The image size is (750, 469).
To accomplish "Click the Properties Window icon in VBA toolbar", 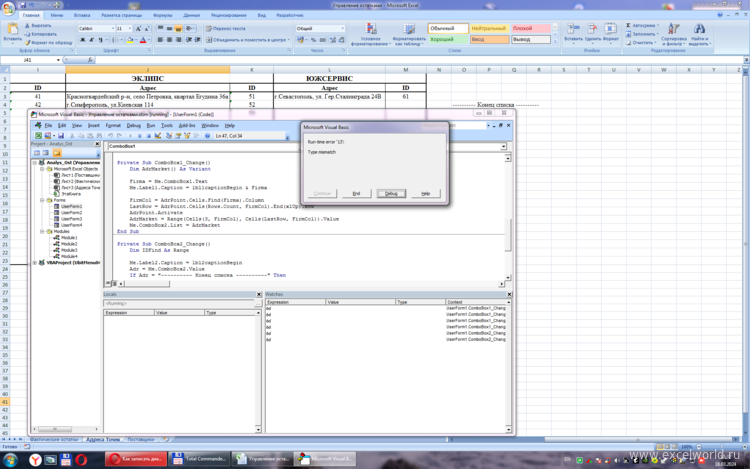I will click(178, 136).
